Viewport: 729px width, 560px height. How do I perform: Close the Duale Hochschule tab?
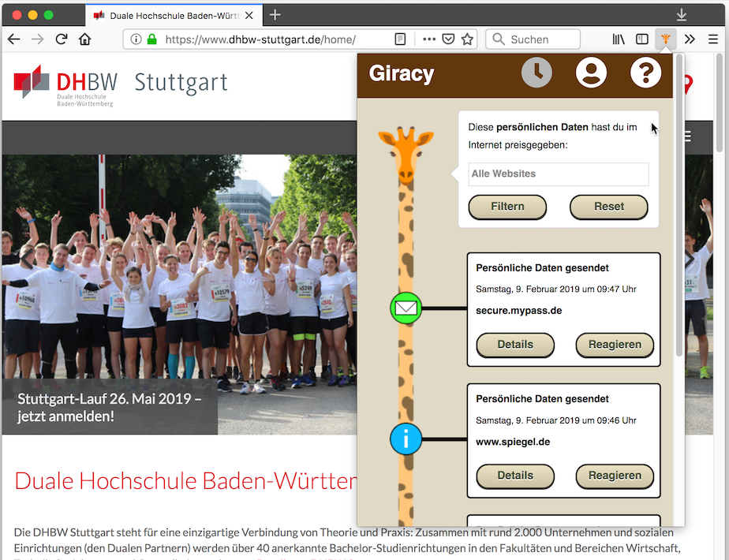(x=249, y=15)
